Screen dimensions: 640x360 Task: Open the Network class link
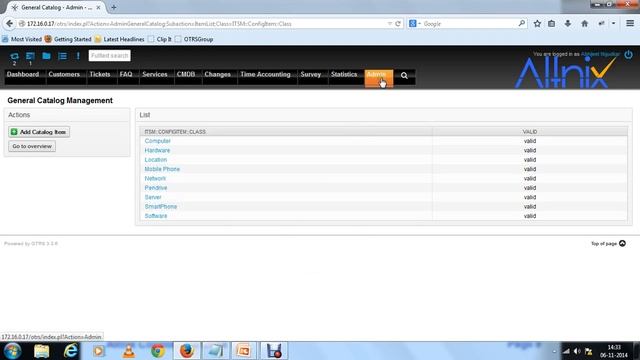155,178
